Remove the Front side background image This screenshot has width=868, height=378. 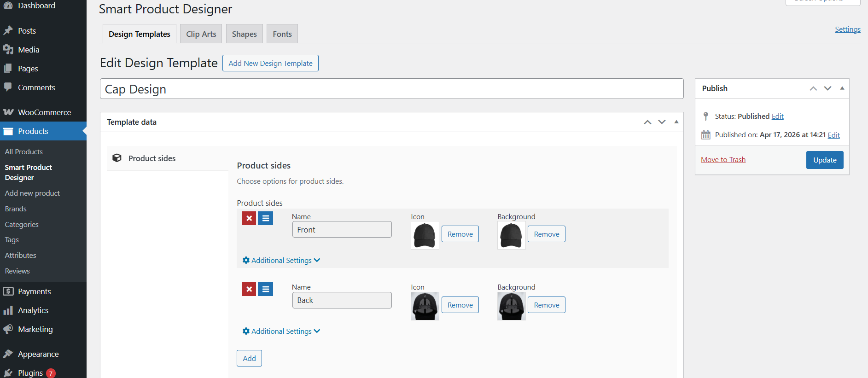[547, 234]
